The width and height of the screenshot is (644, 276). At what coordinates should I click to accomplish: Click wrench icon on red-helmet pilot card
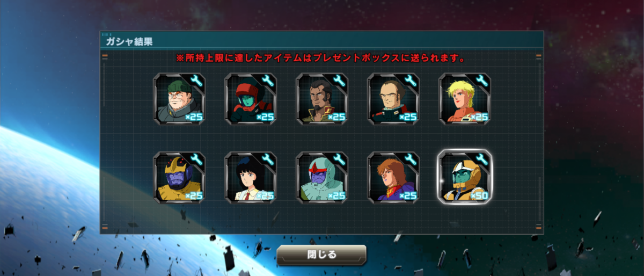pos(267,81)
